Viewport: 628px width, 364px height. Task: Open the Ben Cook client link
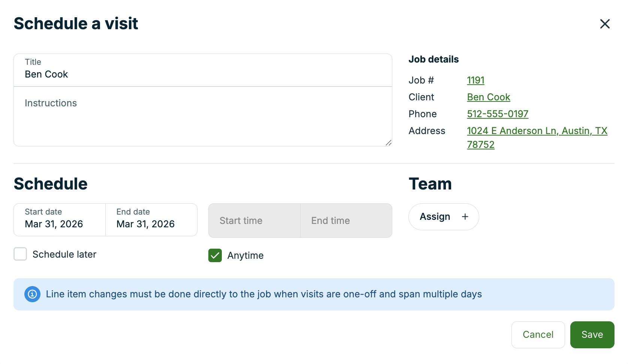488,97
